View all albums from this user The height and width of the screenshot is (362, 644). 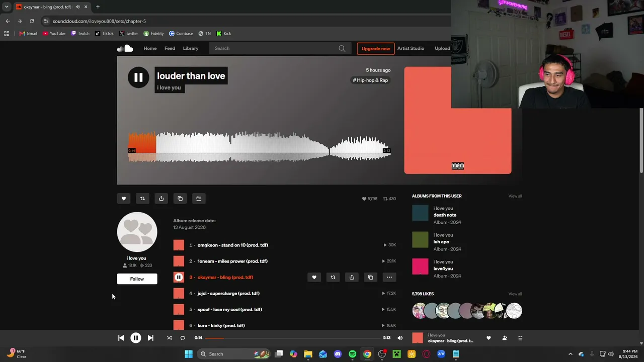515,196
